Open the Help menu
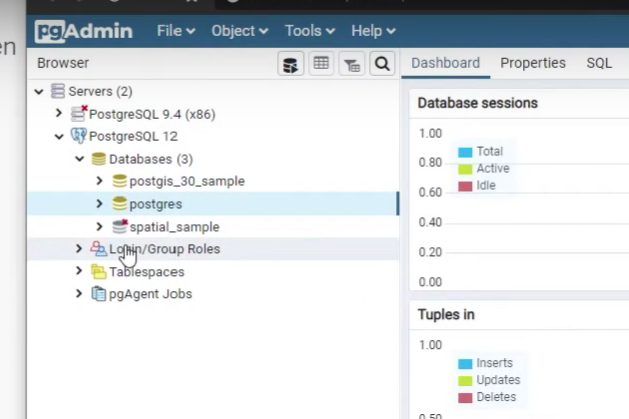 click(x=373, y=31)
